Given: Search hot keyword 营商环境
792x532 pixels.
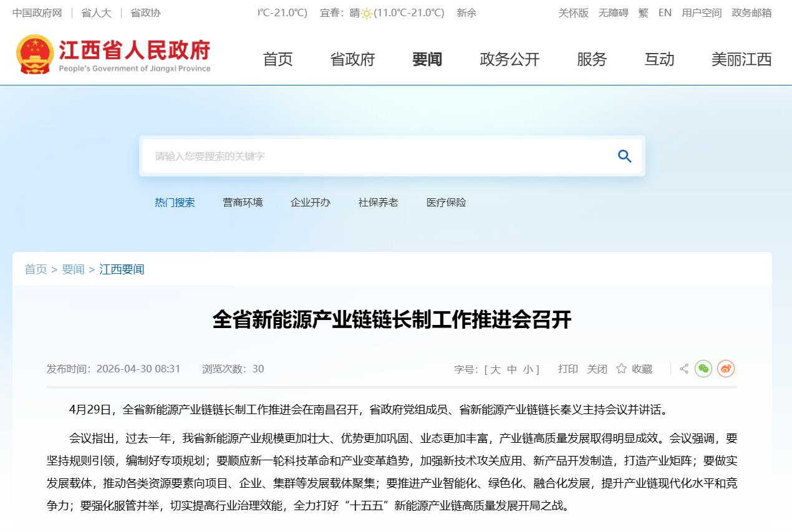Looking at the screenshot, I should 243,203.
